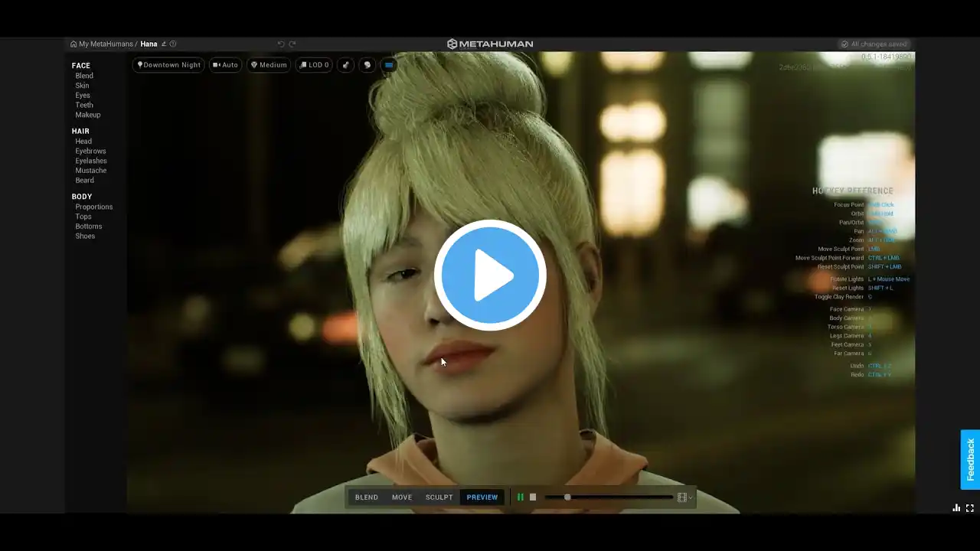Open the Bottoms clothing section
Screen dimensions: 980x551
[x=89, y=227]
